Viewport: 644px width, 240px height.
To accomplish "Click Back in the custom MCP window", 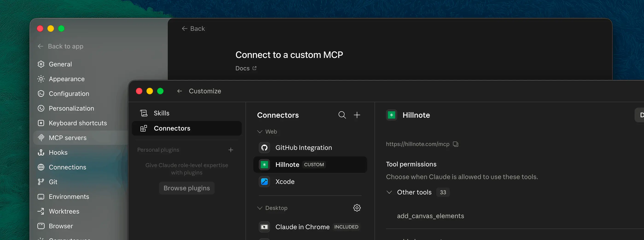I will point(193,29).
